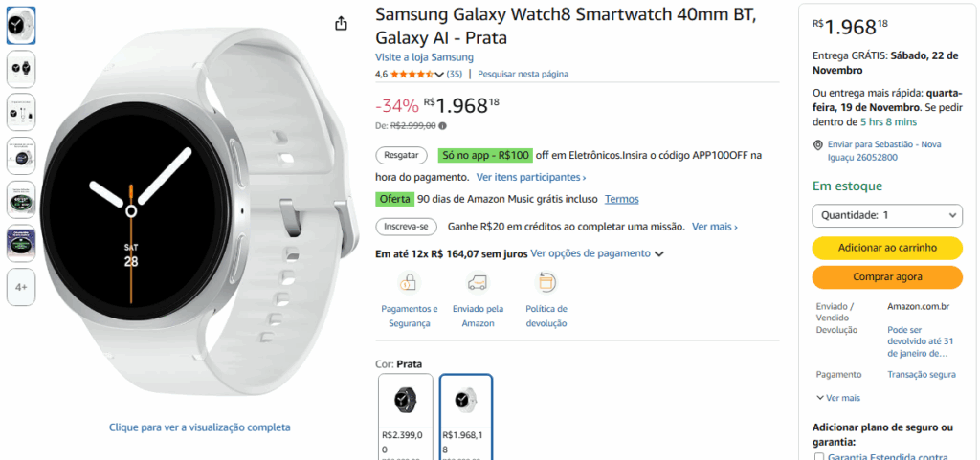Click the star rating icons
Viewport: 980px width, 460px height.
(x=412, y=74)
